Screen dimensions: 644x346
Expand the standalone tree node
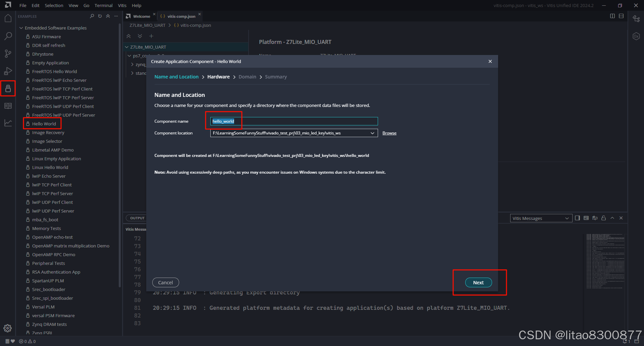[132, 73]
